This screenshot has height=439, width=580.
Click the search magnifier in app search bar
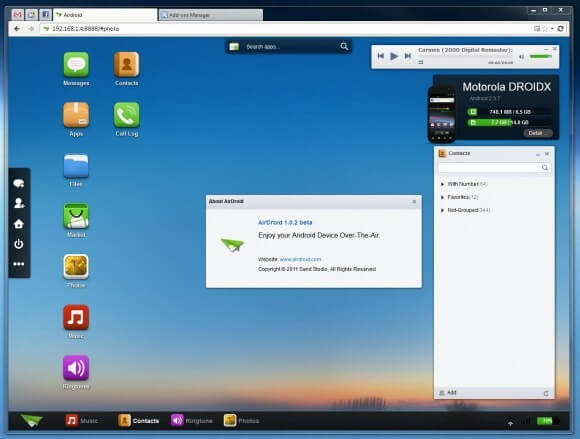[344, 47]
